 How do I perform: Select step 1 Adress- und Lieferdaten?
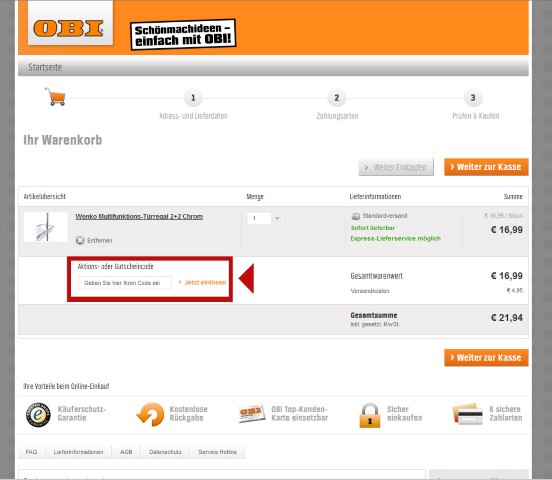tap(193, 98)
